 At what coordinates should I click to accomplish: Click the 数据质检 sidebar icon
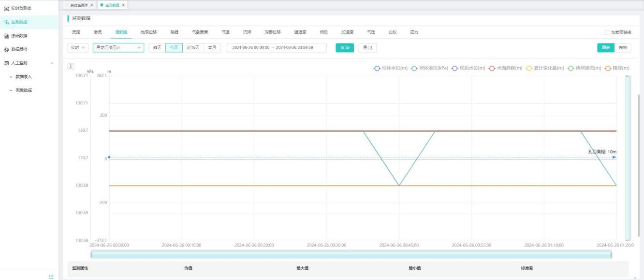(x=6, y=49)
